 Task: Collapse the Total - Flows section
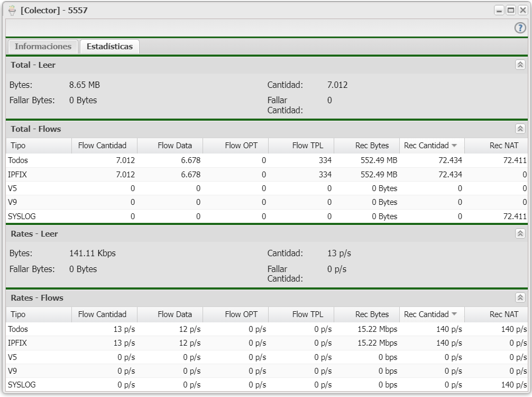pyautogui.click(x=520, y=129)
